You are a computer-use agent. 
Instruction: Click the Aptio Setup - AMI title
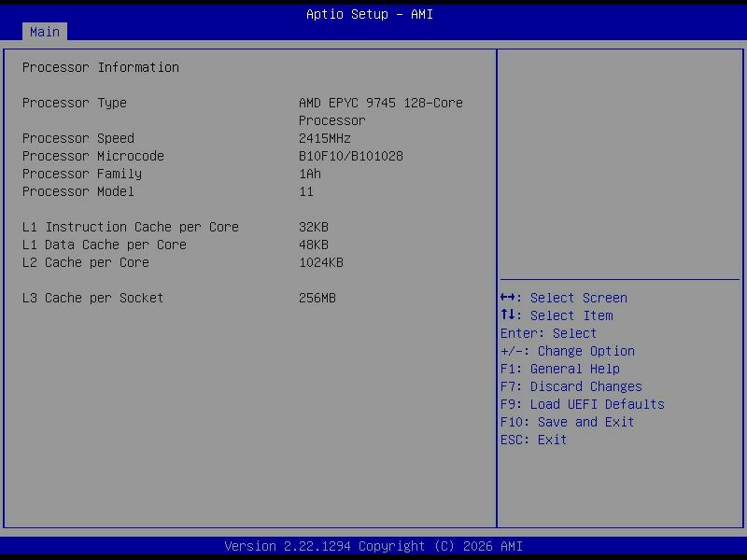pyautogui.click(x=370, y=14)
